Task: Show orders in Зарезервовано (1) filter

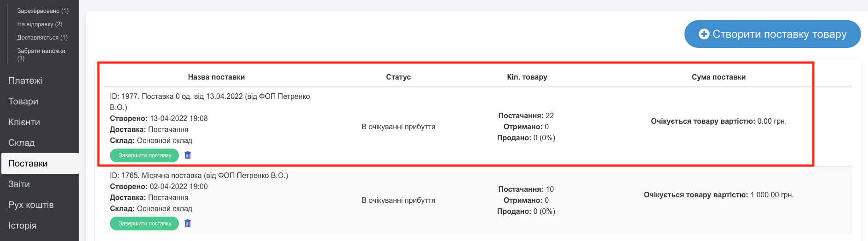Action: pos(43,11)
